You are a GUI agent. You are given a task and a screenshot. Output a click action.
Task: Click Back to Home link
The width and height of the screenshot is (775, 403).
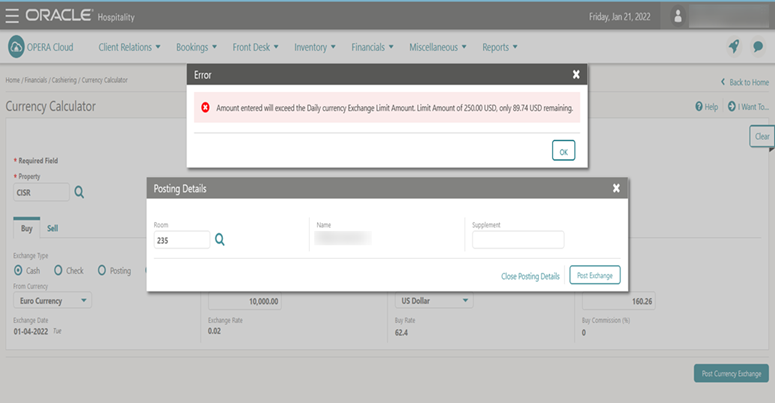[x=745, y=82]
